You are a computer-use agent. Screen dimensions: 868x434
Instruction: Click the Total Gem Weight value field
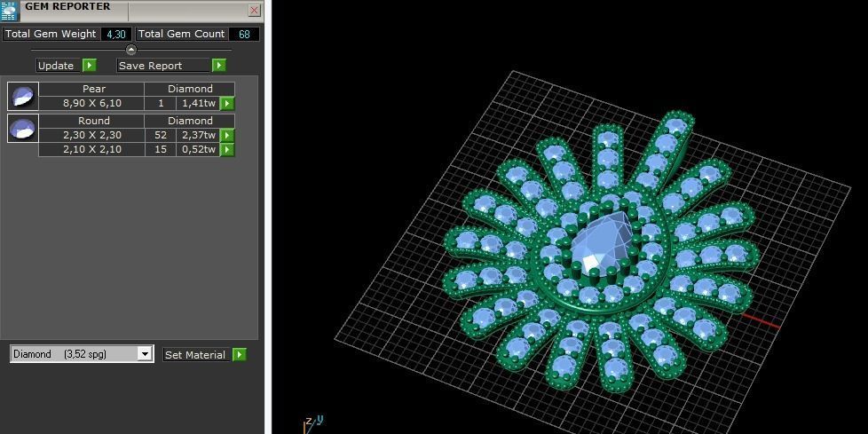pos(116,34)
